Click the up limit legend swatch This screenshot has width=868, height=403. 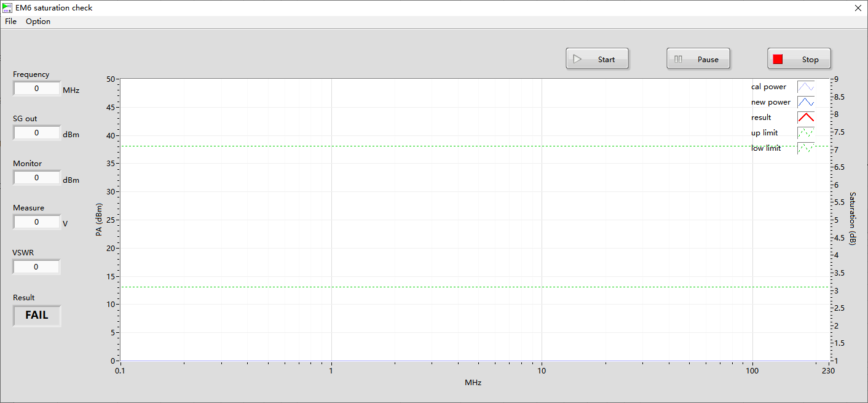point(806,133)
